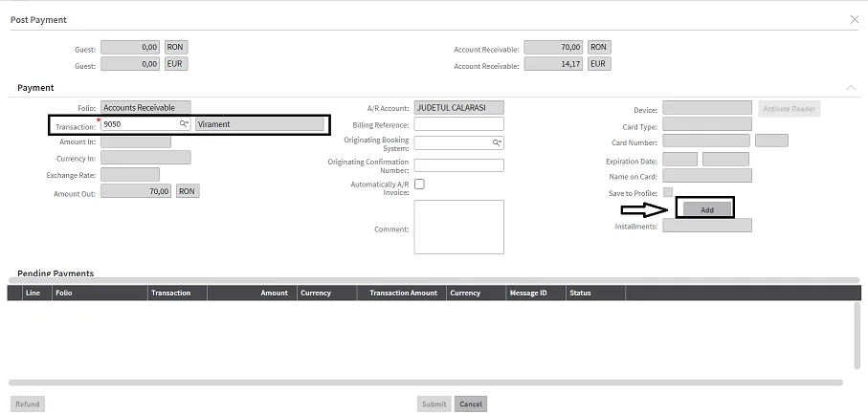
Task: Sort by the Message ID column header
Action: click(x=536, y=293)
